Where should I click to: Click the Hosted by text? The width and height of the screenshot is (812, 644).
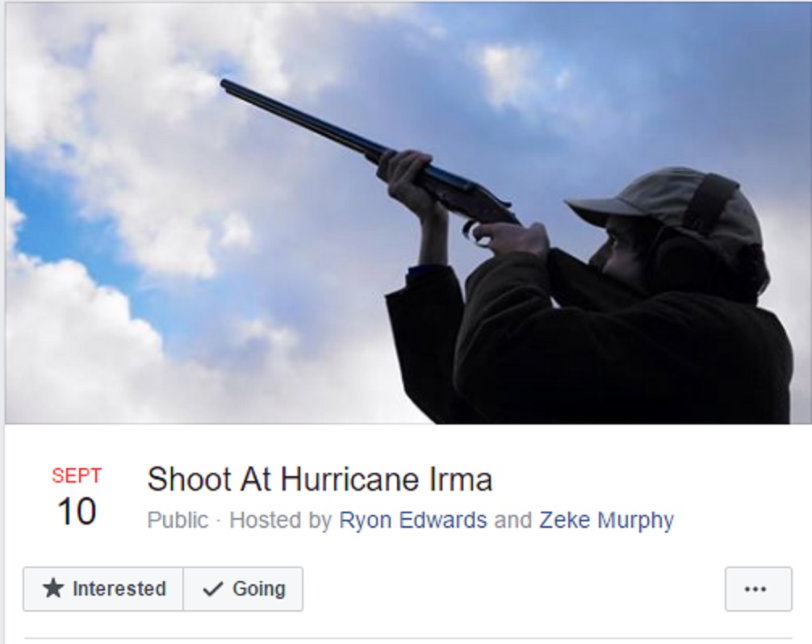click(x=280, y=521)
